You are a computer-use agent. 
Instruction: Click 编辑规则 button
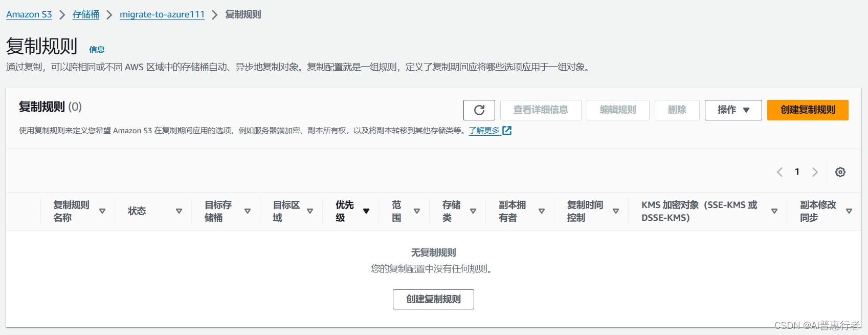coord(618,110)
